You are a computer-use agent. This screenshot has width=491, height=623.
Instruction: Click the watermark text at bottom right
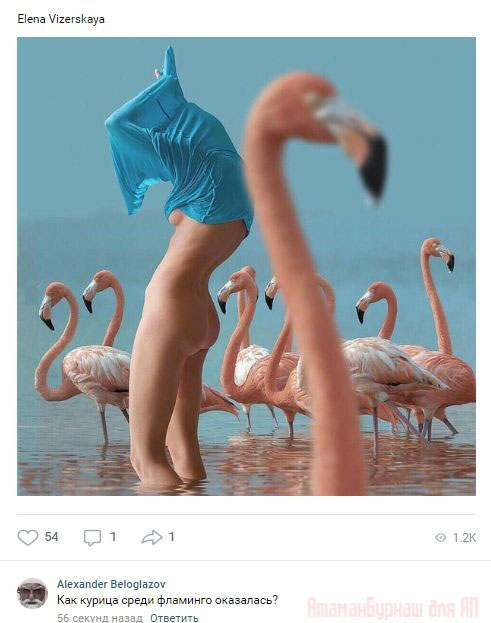click(x=392, y=608)
